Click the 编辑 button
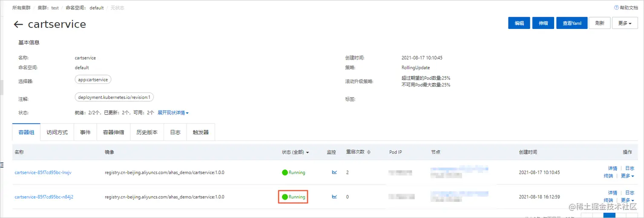 tap(519, 23)
